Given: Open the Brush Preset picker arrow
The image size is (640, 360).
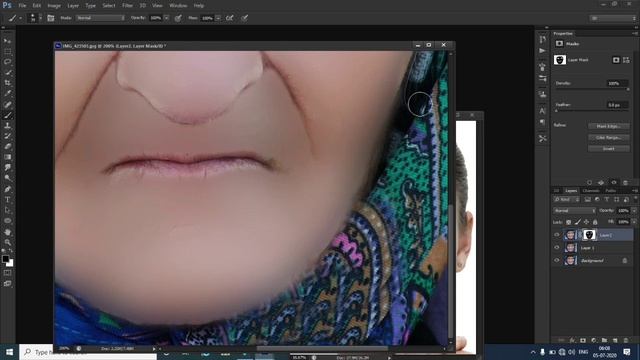Looking at the screenshot, I should coord(40,18).
